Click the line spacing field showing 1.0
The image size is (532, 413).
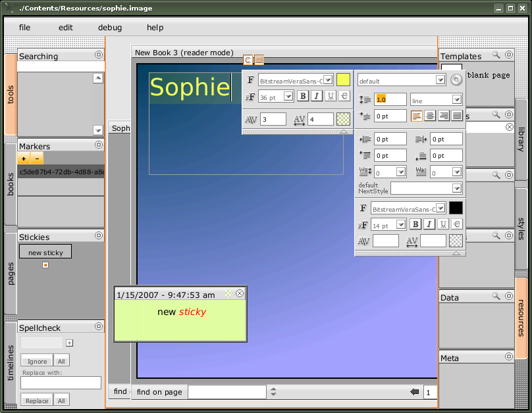390,99
